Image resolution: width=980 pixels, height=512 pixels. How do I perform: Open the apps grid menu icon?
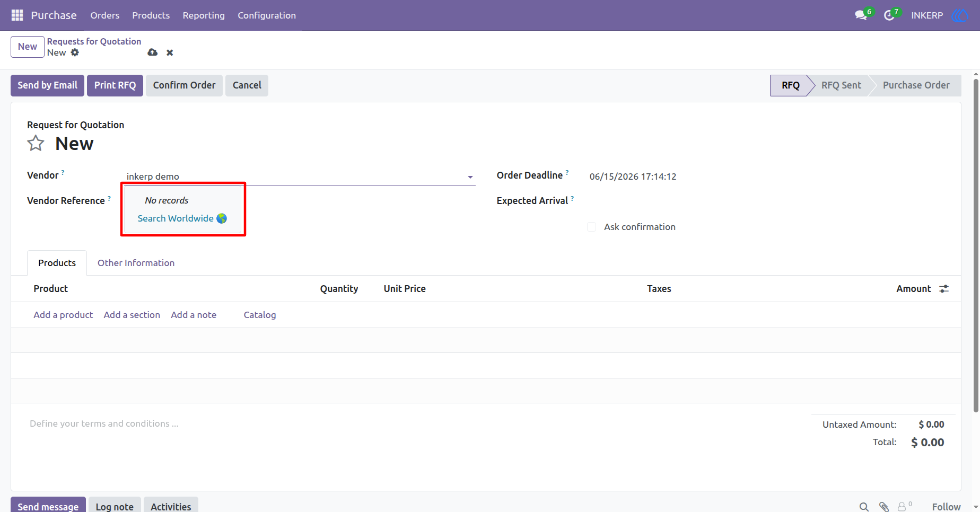coord(17,15)
